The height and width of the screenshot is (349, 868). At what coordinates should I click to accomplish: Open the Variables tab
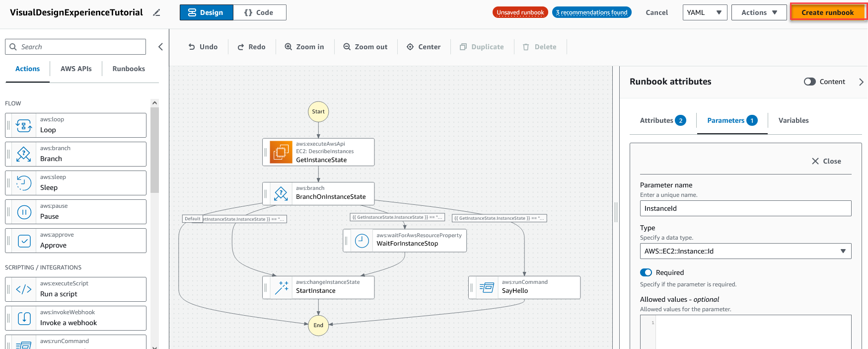click(793, 120)
